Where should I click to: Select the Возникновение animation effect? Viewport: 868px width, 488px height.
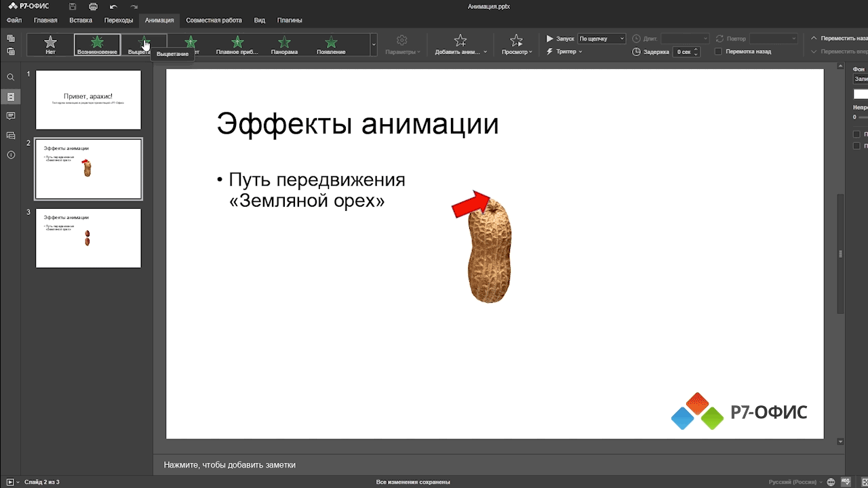pos(96,44)
